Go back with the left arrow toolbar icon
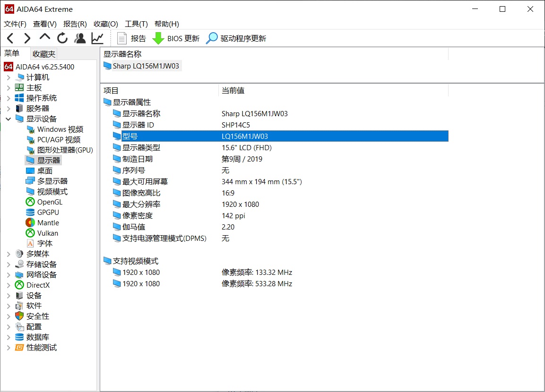Viewport: 545px width, 392px height. (x=10, y=38)
